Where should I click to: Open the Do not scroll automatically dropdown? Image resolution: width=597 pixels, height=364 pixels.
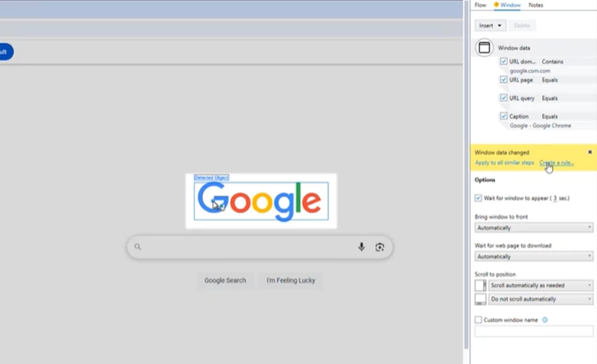click(540, 299)
